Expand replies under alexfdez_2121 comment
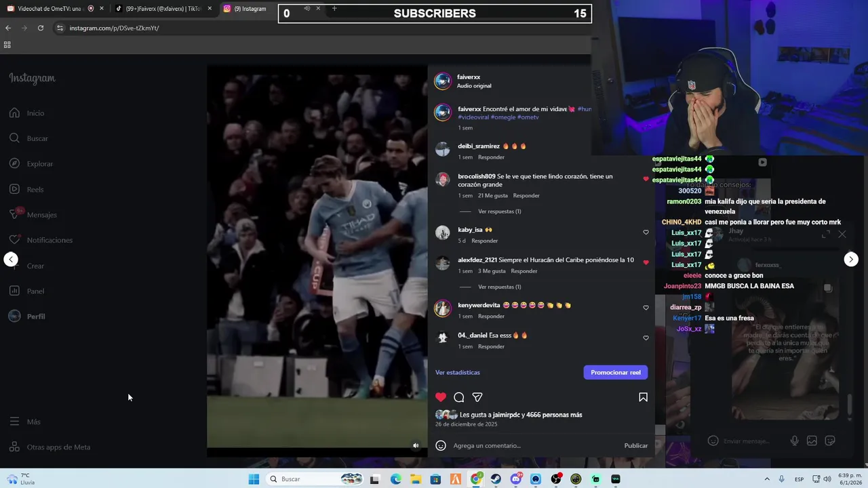 500,287
